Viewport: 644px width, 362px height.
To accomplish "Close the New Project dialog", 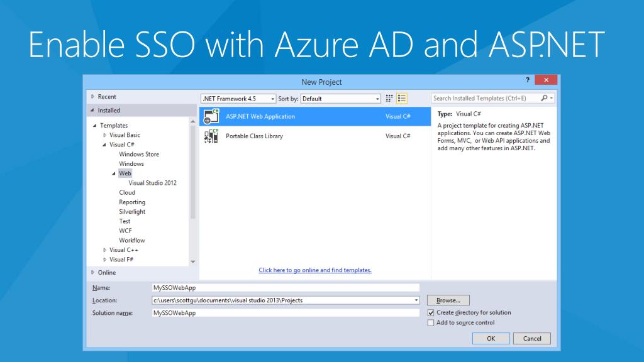I will pos(546,80).
